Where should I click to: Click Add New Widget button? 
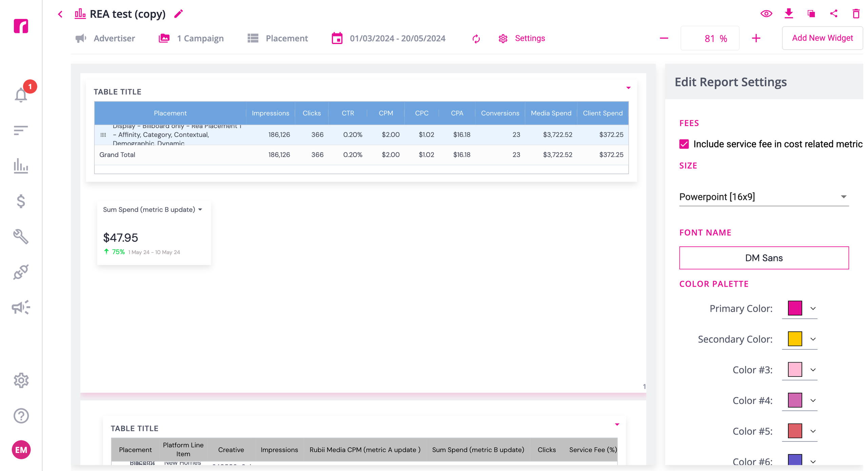822,38
